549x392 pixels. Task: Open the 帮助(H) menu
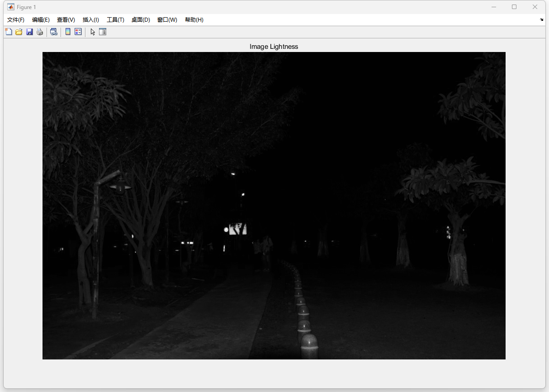tap(194, 20)
